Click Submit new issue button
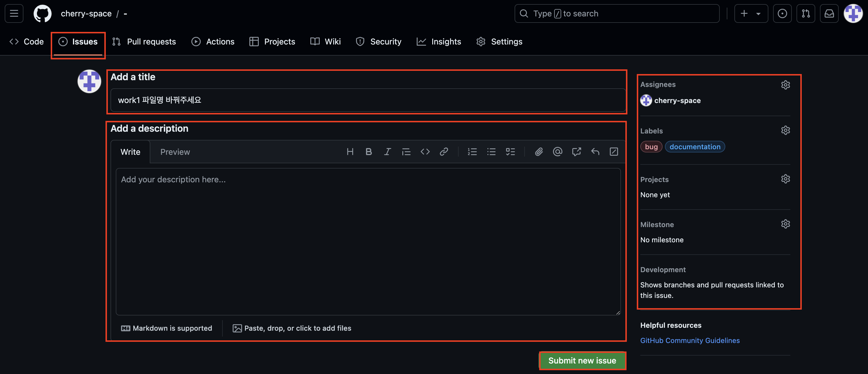Image resolution: width=868 pixels, height=374 pixels. 582,361
